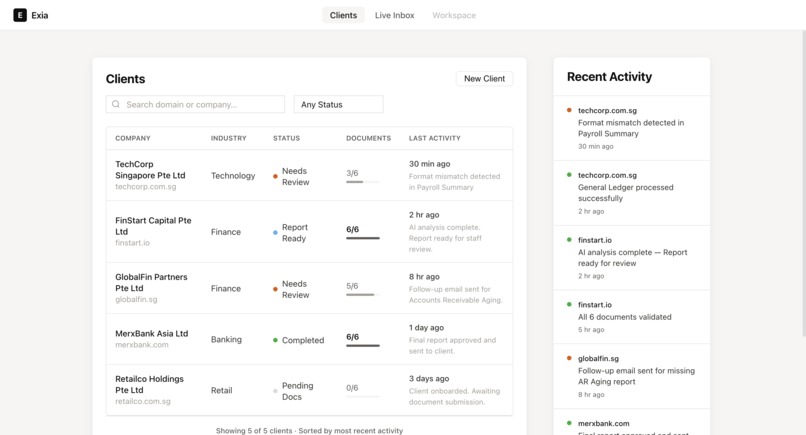This screenshot has width=806, height=435.
Task: Click the New Client button
Action: (x=484, y=79)
